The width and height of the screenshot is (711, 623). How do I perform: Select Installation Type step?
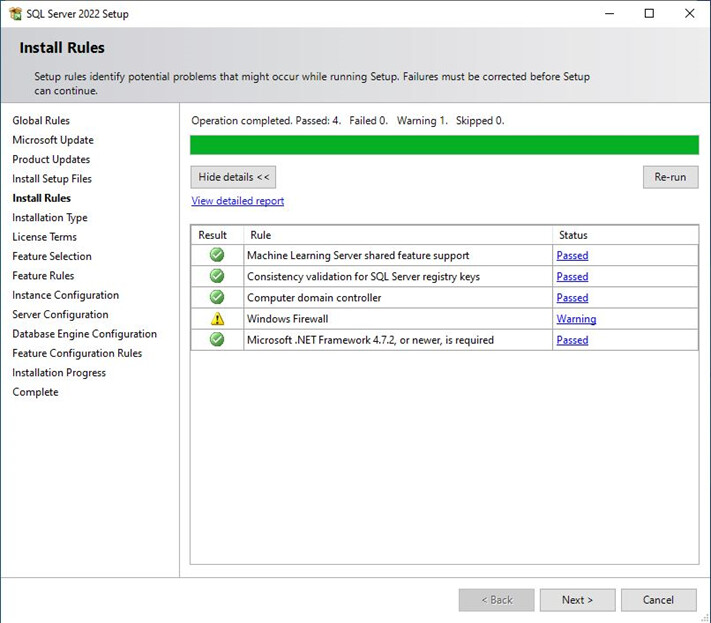pyautogui.click(x=49, y=218)
